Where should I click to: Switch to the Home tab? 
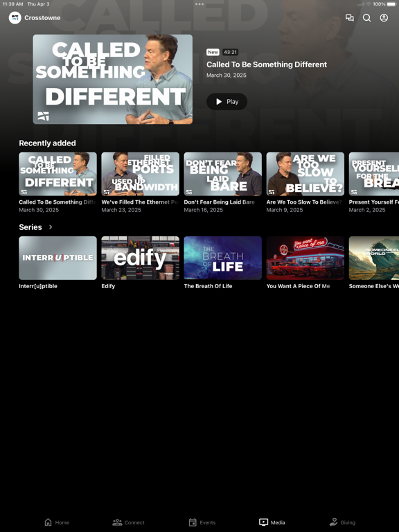tap(57, 522)
